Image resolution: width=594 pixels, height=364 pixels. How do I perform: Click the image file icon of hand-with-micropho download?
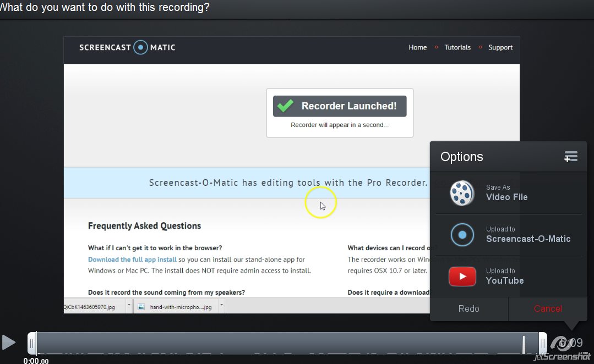pyautogui.click(x=141, y=307)
